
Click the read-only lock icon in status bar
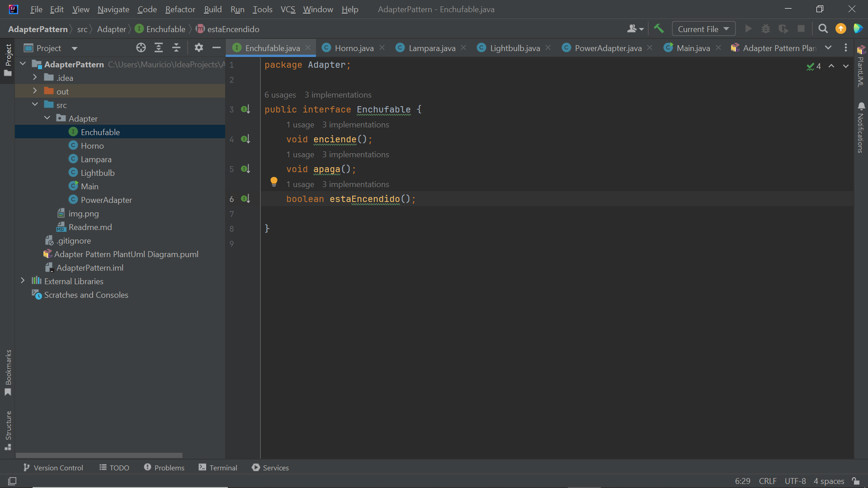[x=856, y=481]
